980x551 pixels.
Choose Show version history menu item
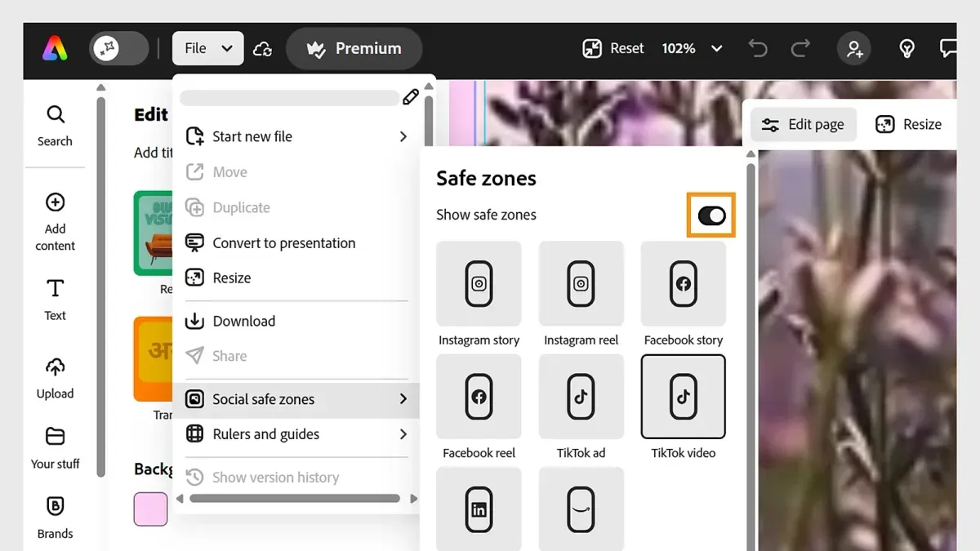click(x=296, y=478)
